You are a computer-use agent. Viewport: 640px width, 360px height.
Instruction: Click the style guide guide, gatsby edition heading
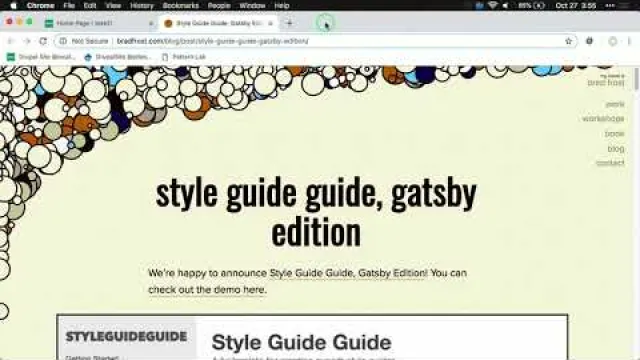tap(316, 213)
